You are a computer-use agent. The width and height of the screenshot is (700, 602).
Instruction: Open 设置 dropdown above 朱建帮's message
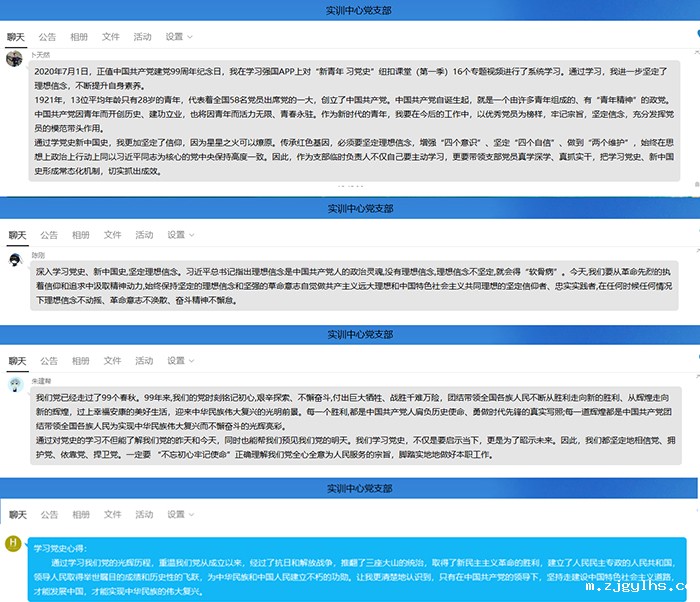tap(179, 360)
